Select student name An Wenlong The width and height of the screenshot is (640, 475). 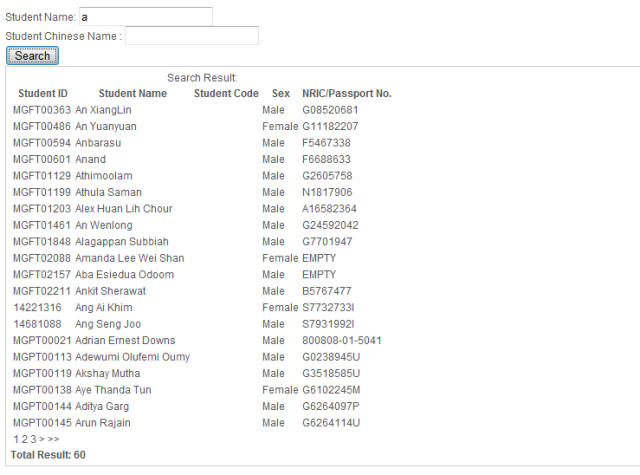click(104, 225)
